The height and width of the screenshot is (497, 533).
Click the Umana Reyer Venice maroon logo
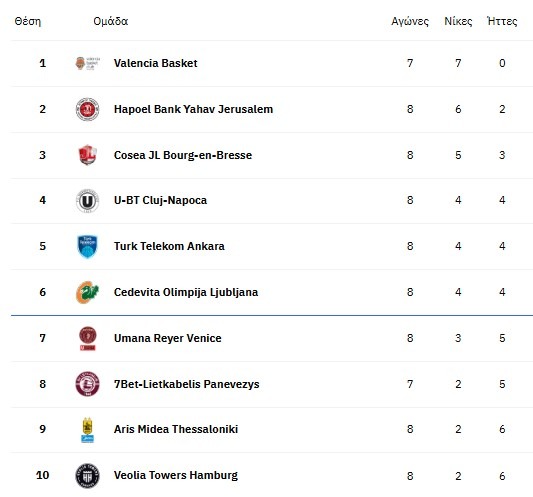(87, 338)
